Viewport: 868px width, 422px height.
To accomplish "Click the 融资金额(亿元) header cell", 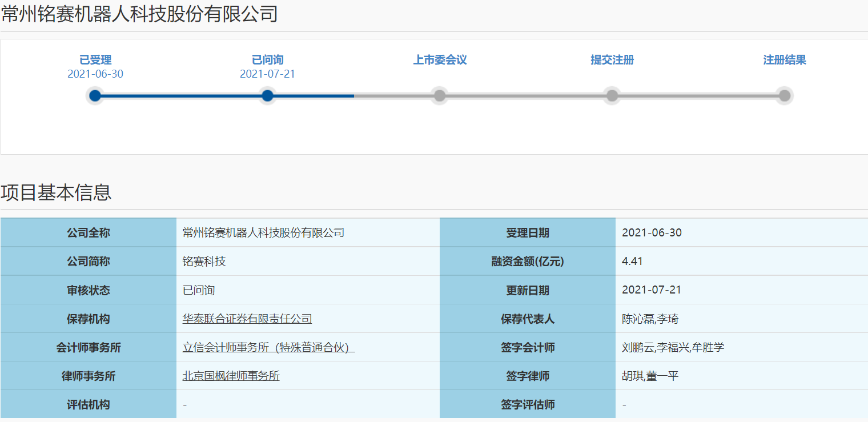I will (528, 262).
